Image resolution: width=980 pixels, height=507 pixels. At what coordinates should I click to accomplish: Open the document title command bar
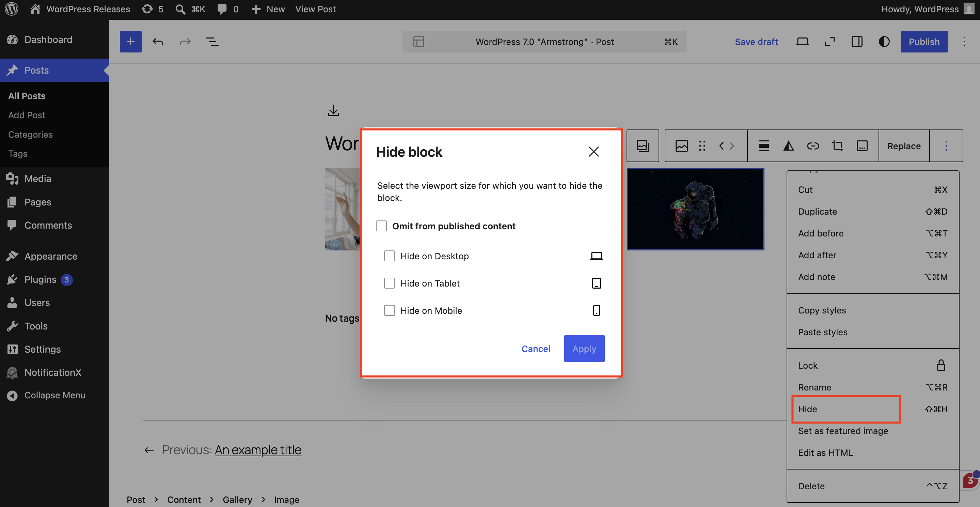(x=544, y=42)
